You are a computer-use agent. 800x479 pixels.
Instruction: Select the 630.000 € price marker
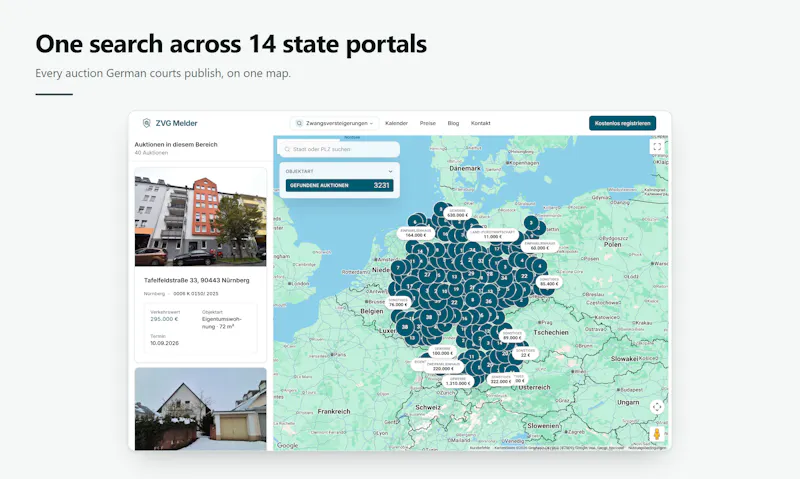(x=457, y=213)
